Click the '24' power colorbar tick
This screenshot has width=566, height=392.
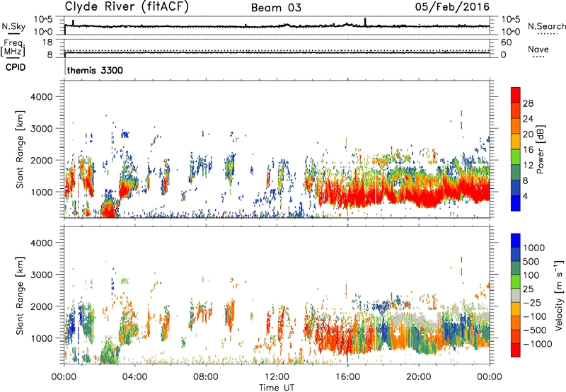pos(528,119)
